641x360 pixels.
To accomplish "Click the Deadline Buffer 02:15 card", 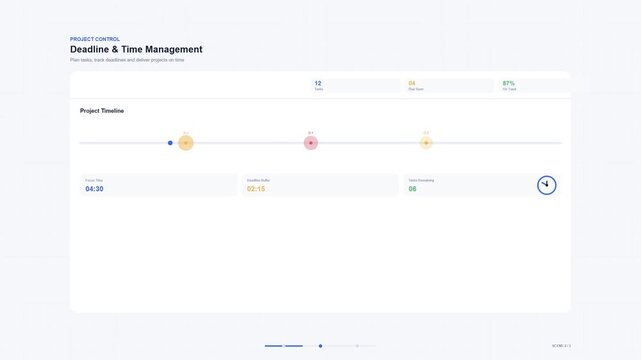I will click(320, 185).
